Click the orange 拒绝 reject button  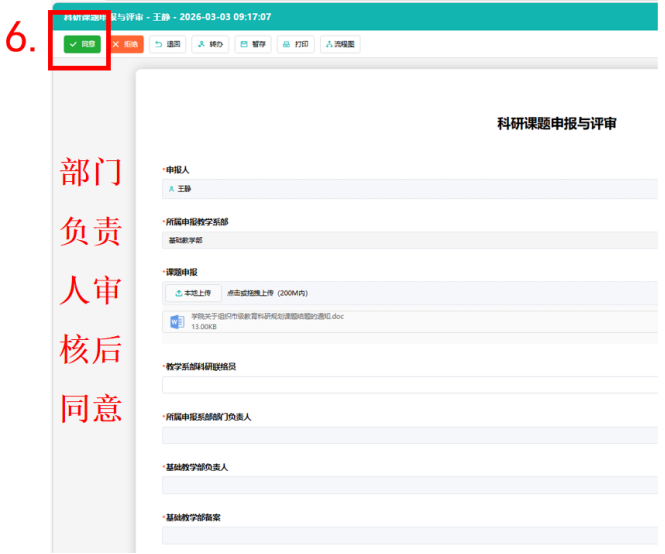click(126, 45)
